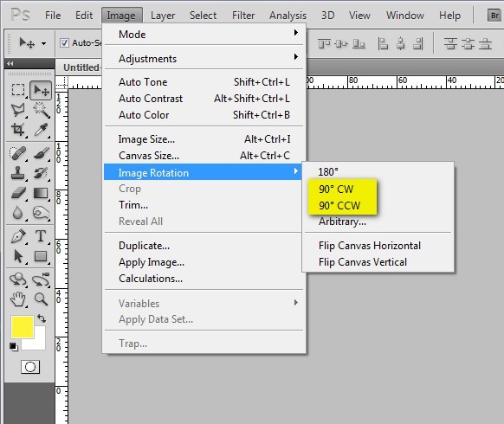This screenshot has height=424, width=504.
Task: Toggle Quick Mask mode
Action: (30, 367)
